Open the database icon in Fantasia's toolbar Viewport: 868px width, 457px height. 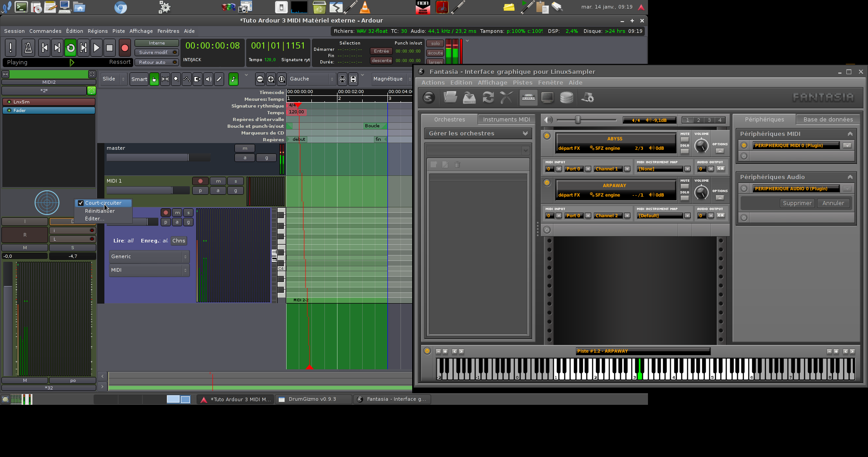tap(567, 97)
